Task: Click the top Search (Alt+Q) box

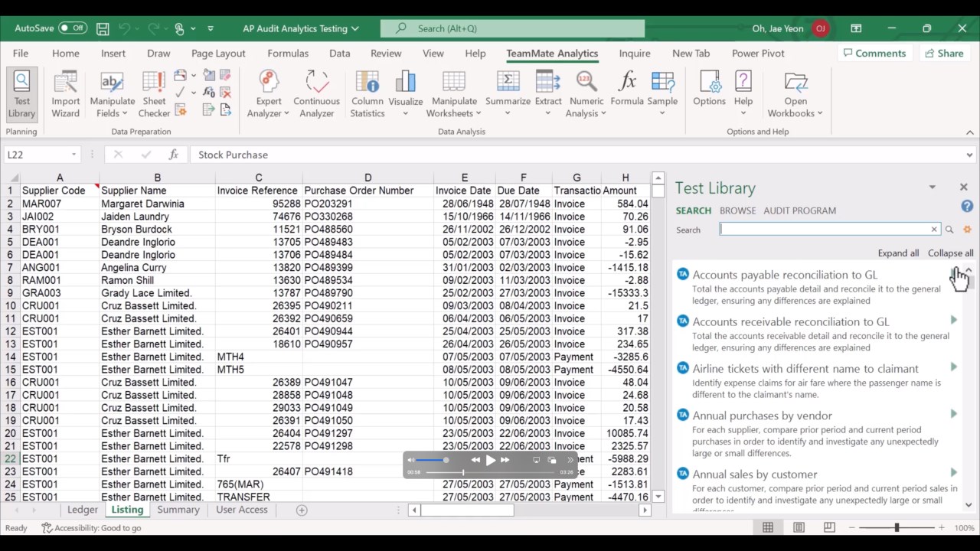Action: pos(512,29)
